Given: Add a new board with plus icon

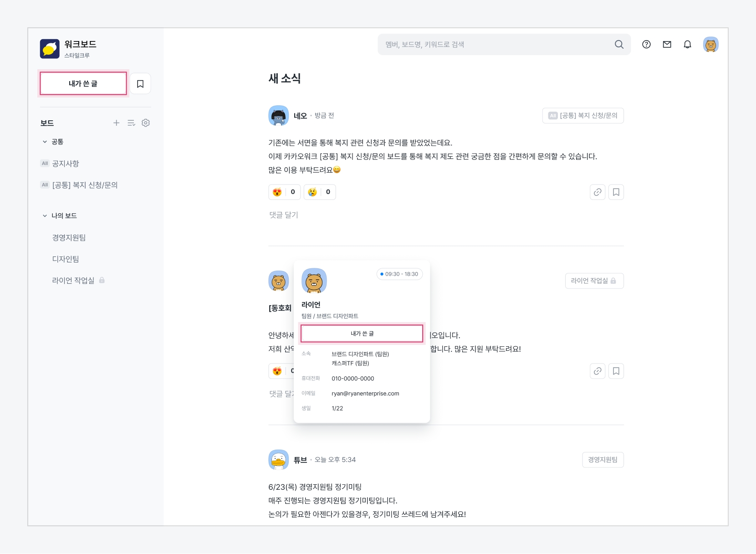Looking at the screenshot, I should 116,123.
